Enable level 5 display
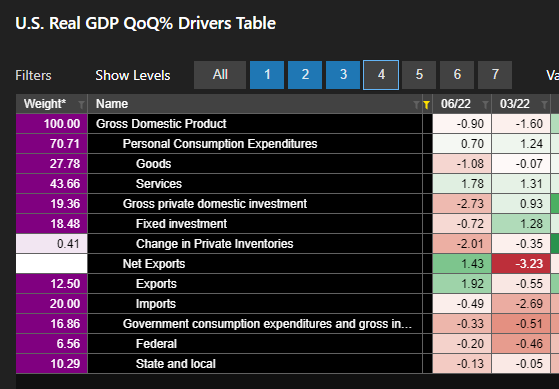Viewport: 559px width, 389px height. click(419, 75)
